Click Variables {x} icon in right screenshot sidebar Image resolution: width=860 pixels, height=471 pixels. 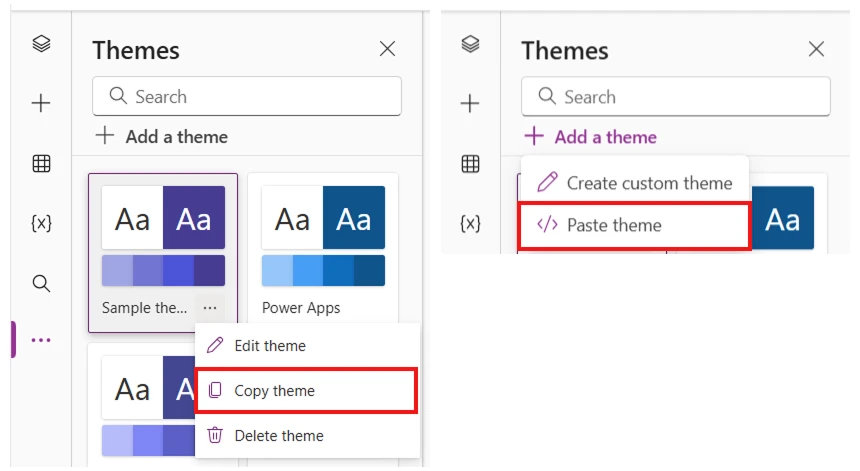click(470, 223)
